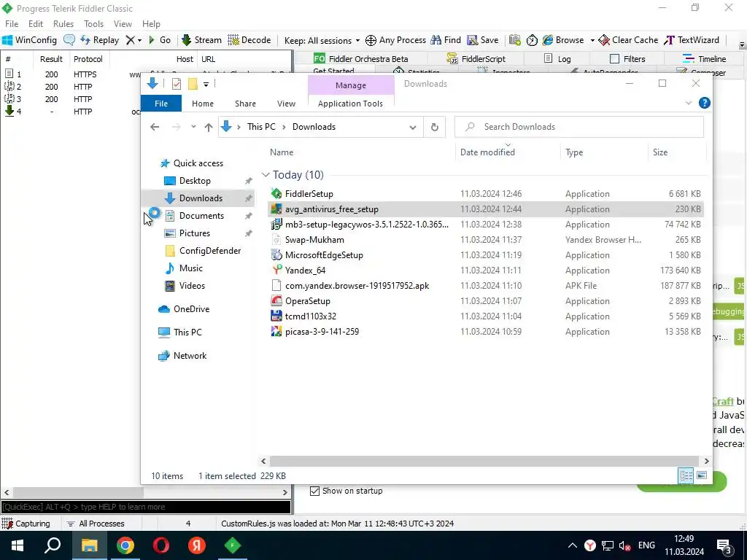The height and width of the screenshot is (560, 747).
Task: Switch to the FiddlerScript tab
Action: pos(476,58)
